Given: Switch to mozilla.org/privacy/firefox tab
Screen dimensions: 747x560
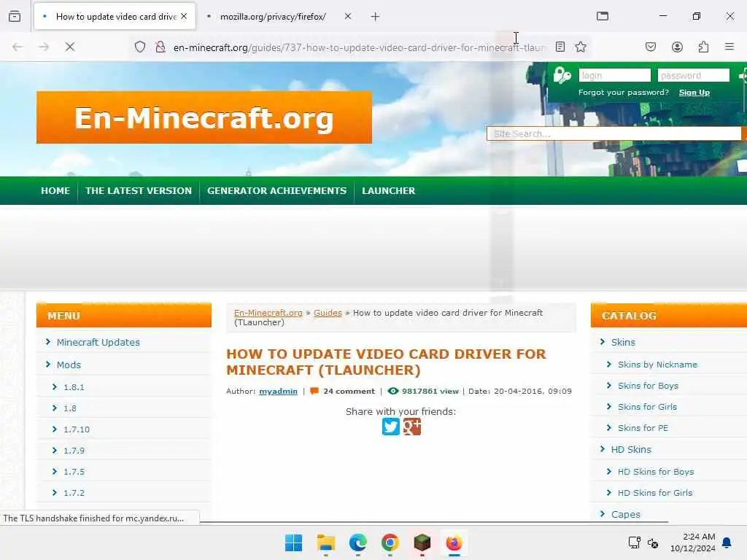Looking at the screenshot, I should click(x=273, y=17).
